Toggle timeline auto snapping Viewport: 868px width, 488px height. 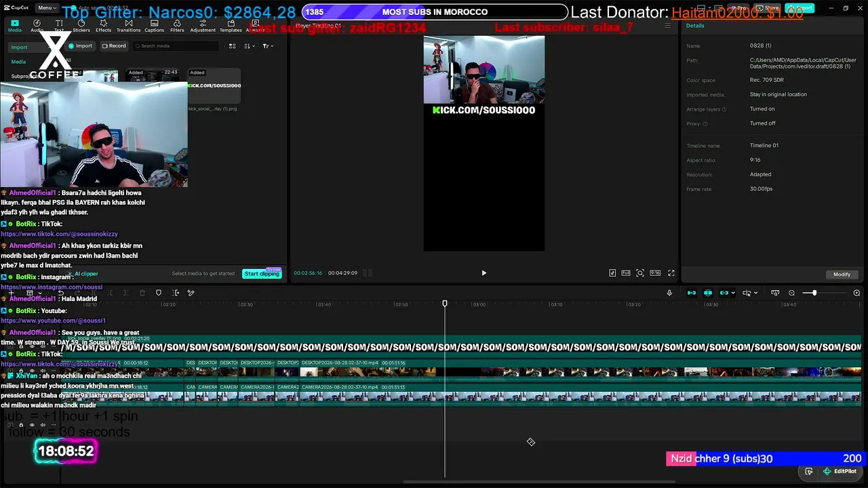[708, 293]
